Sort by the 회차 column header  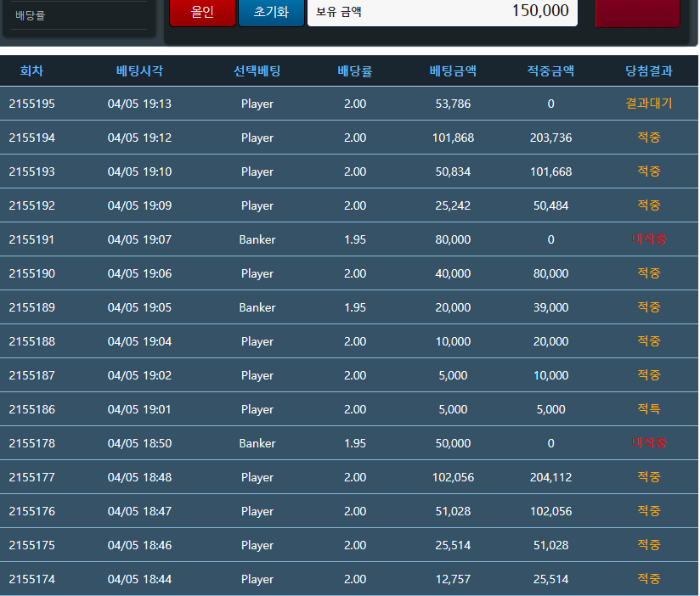[31, 71]
